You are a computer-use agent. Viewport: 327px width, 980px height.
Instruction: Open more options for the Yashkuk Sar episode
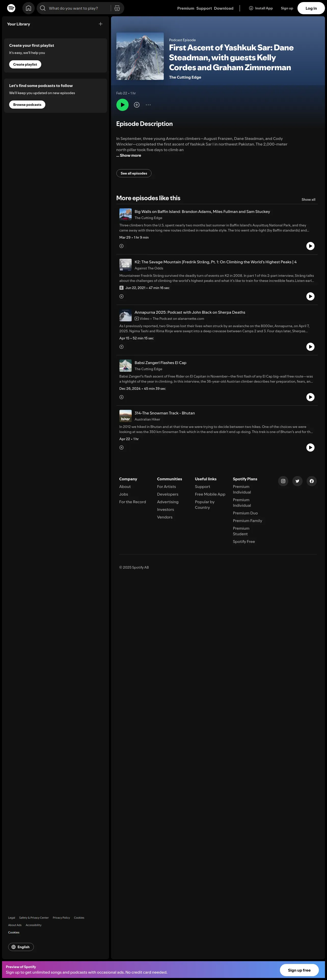148,105
